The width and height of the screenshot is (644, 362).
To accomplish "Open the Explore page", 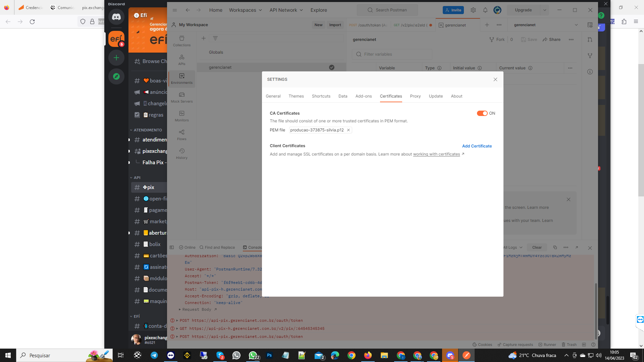I will 319,10.
